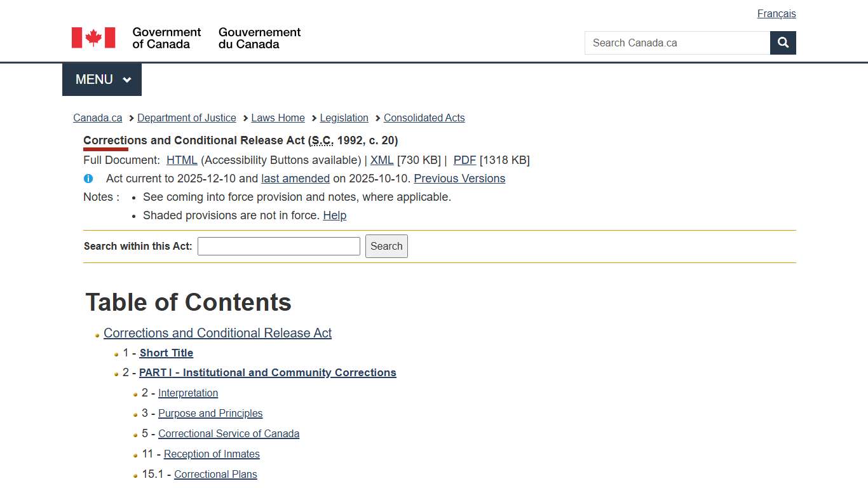Open the last amended link

295,179
